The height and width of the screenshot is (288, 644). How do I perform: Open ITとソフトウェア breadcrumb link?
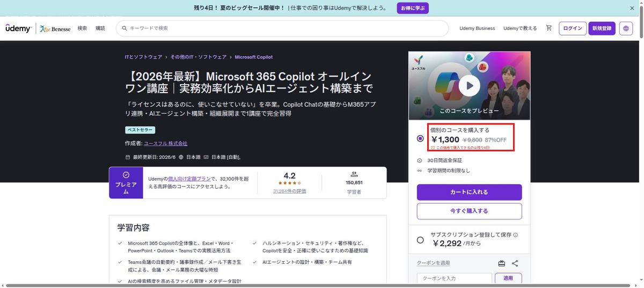143,57
